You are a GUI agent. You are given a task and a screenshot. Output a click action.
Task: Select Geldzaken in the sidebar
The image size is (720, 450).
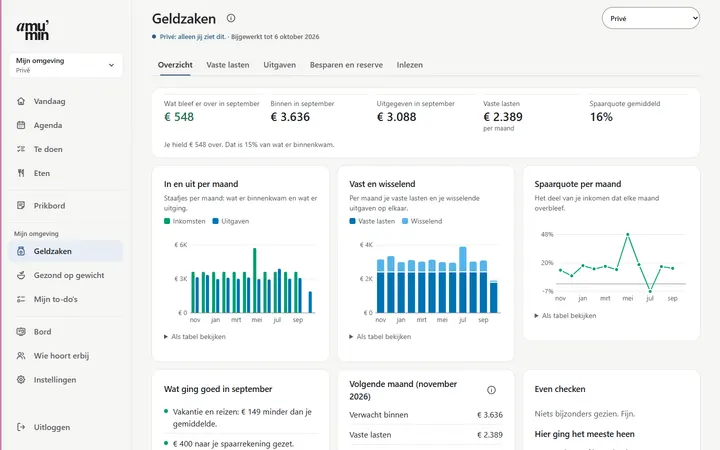(x=66, y=251)
